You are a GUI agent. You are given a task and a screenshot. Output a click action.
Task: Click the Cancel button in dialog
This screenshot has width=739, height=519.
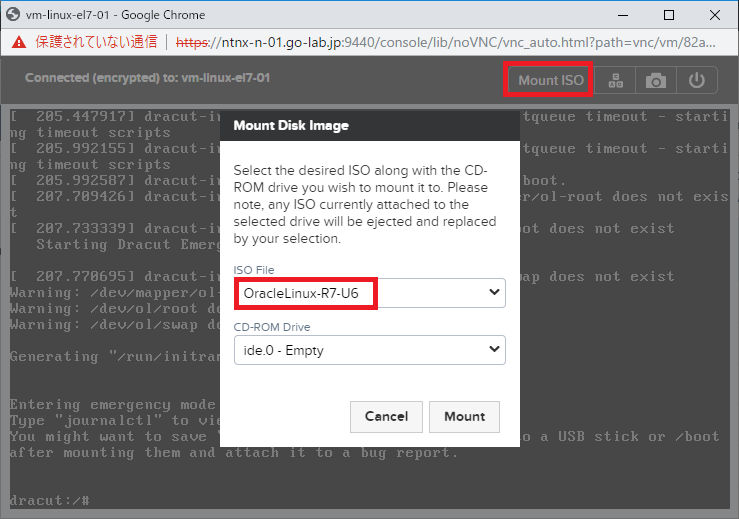[386, 417]
